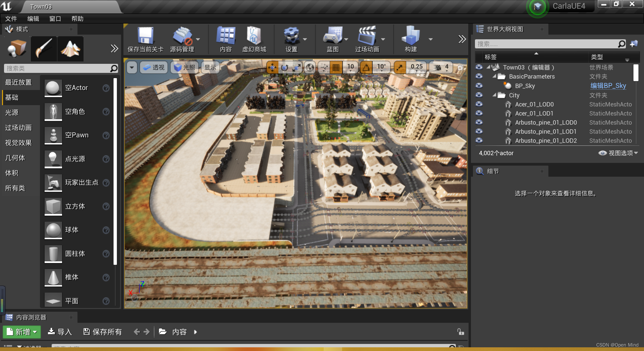Select rotate gizmo tool in viewport
Viewport: 644px width, 351px height.
click(x=284, y=68)
